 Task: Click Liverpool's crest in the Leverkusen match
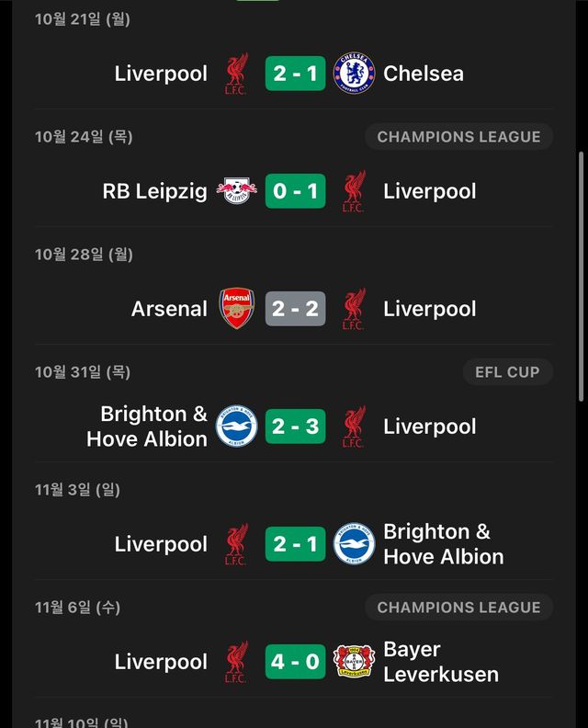point(236,662)
